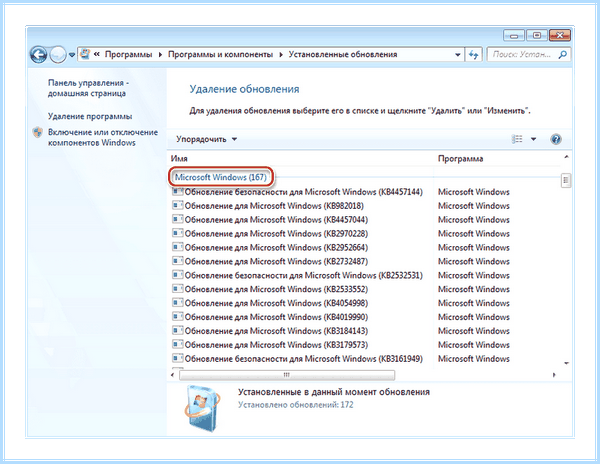Click the Установленные обновления breadcrumb

[343, 54]
